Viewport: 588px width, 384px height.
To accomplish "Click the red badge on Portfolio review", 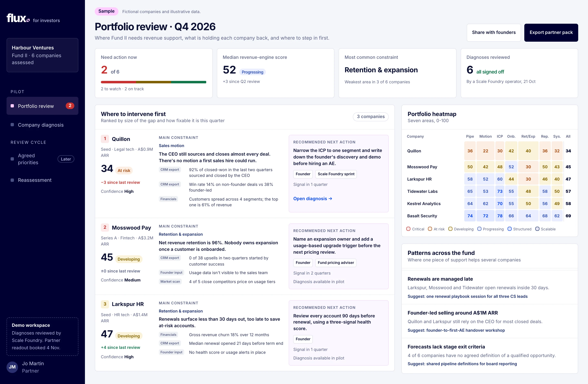I will [x=70, y=106].
